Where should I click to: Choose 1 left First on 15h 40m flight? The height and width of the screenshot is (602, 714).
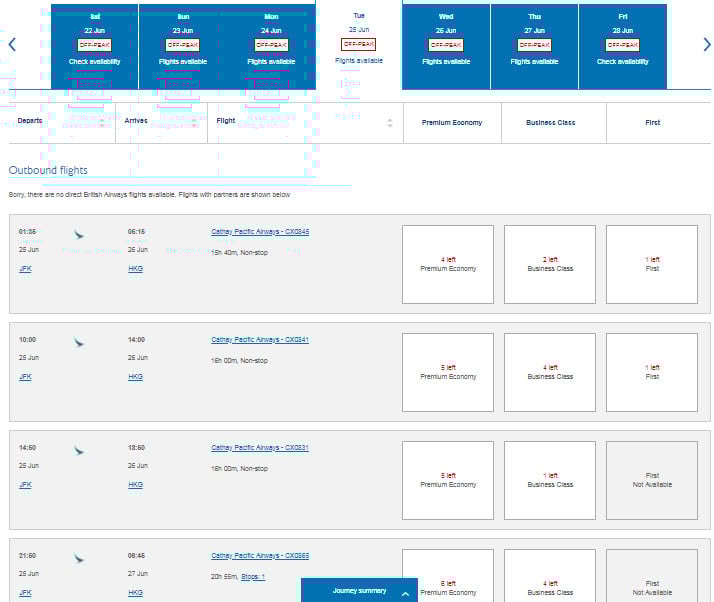pyautogui.click(x=652, y=264)
